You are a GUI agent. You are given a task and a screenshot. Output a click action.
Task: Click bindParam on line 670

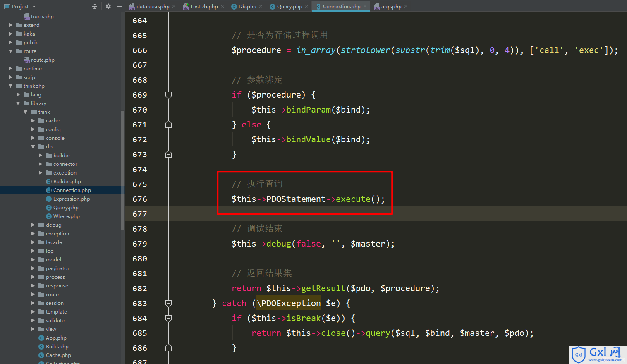[x=309, y=110]
